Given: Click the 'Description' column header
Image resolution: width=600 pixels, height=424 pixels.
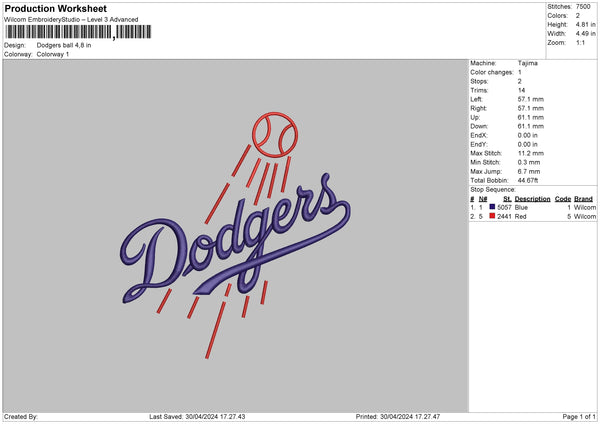Looking at the screenshot, I should [x=532, y=199].
